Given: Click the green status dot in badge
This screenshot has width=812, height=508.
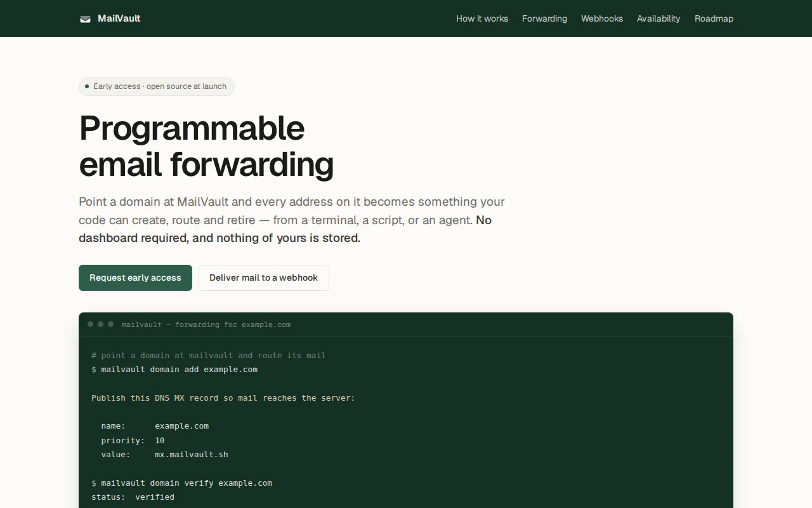Looking at the screenshot, I should 87,86.
